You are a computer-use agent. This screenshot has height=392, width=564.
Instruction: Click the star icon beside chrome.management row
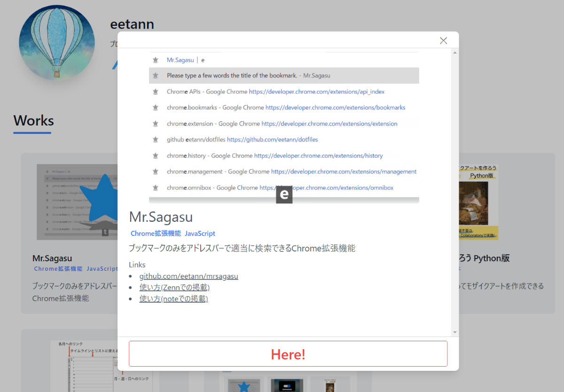coord(155,172)
